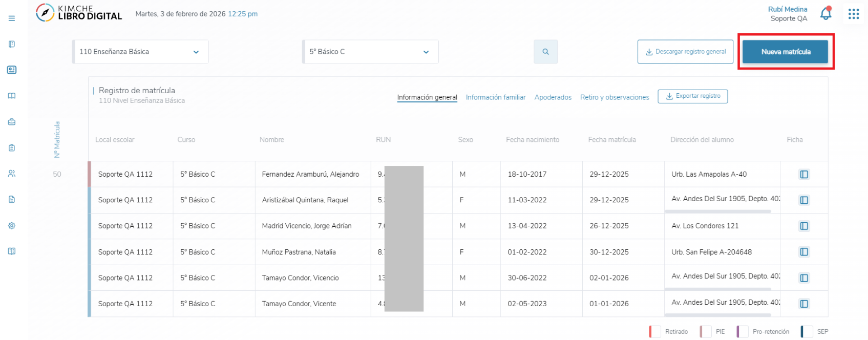Viewport: 868px width, 340px height.
Task: Expand the 110 Enseñanza Básica dropdown
Action: (x=140, y=52)
